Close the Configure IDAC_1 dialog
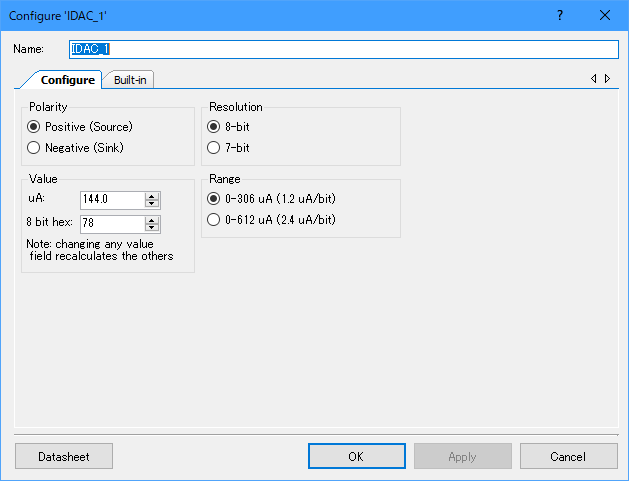Viewport: 629px width, 481px height. (604, 15)
